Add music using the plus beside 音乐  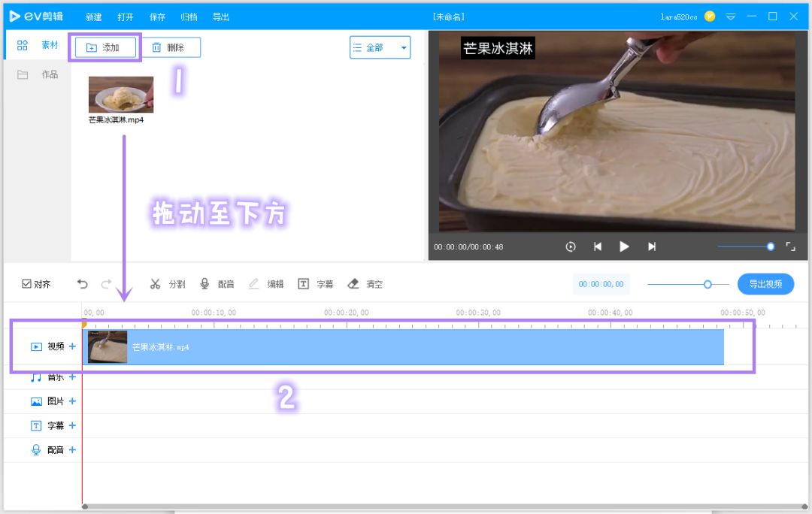coord(72,376)
